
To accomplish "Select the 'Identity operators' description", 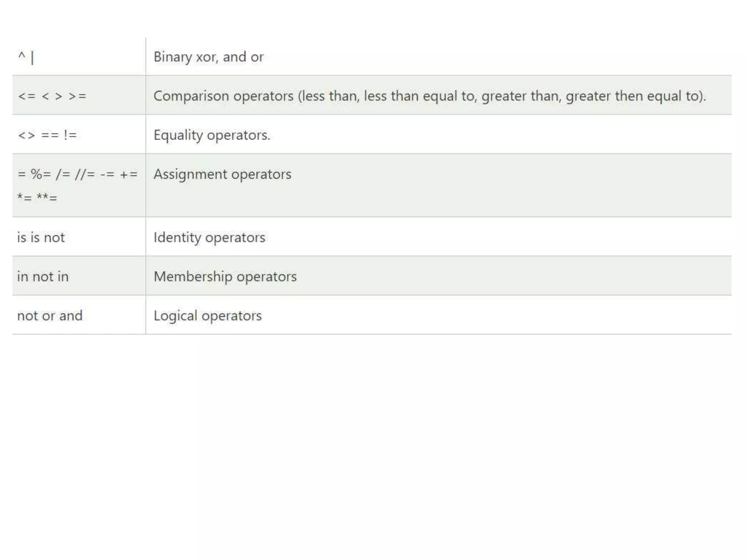I will (209, 237).
